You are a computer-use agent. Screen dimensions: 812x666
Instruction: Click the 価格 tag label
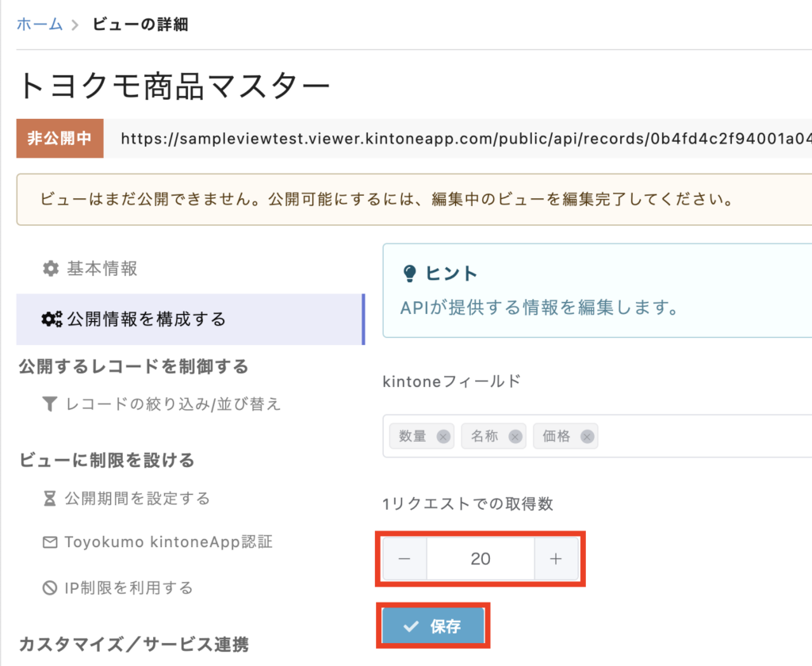click(x=557, y=436)
